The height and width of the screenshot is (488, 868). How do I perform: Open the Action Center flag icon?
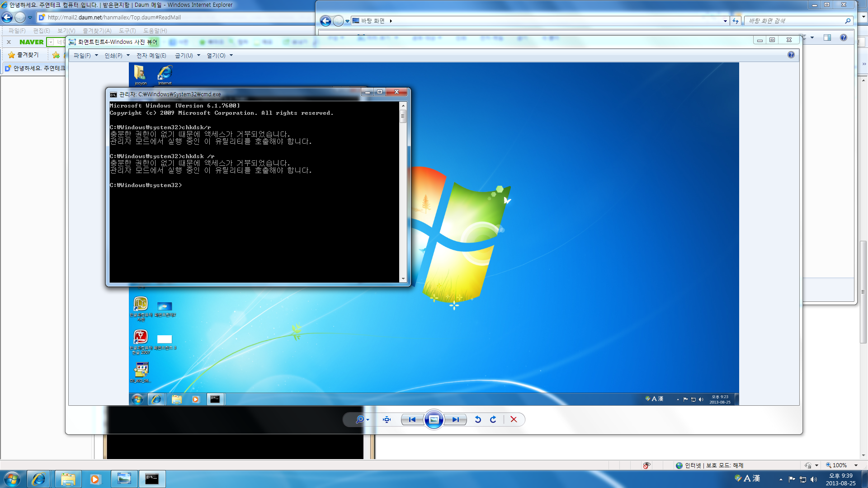(x=792, y=479)
